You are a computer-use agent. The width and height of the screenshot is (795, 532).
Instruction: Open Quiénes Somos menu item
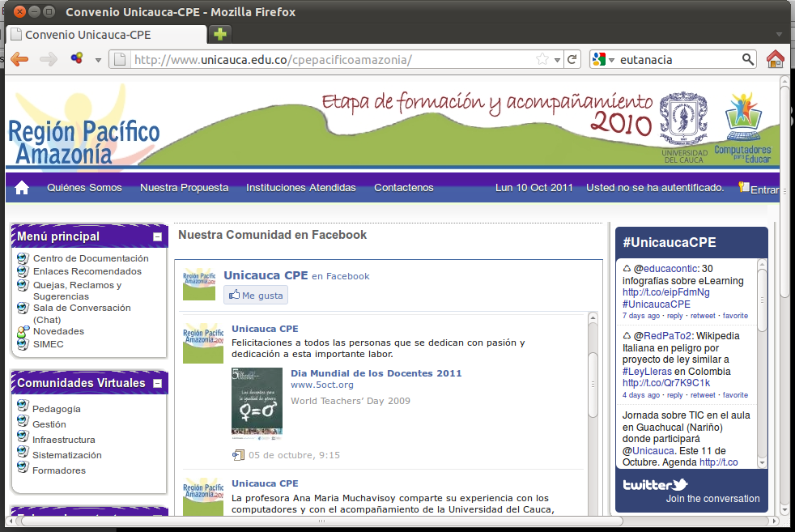coord(84,188)
